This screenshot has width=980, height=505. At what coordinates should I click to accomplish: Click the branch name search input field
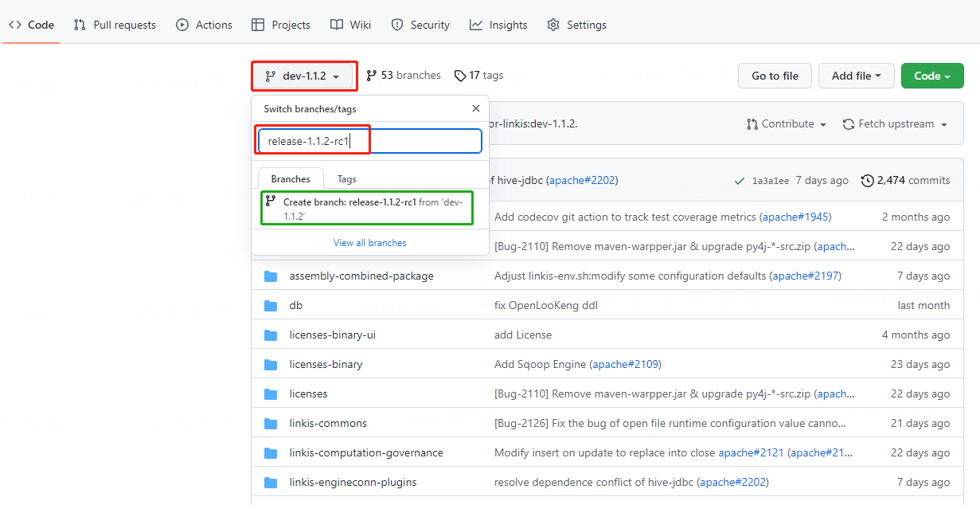click(369, 142)
